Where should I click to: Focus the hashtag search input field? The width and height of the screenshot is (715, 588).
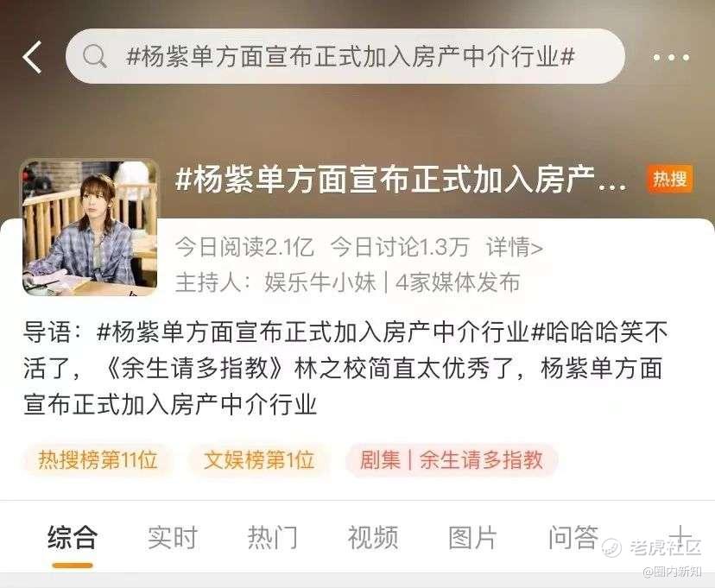345,56
